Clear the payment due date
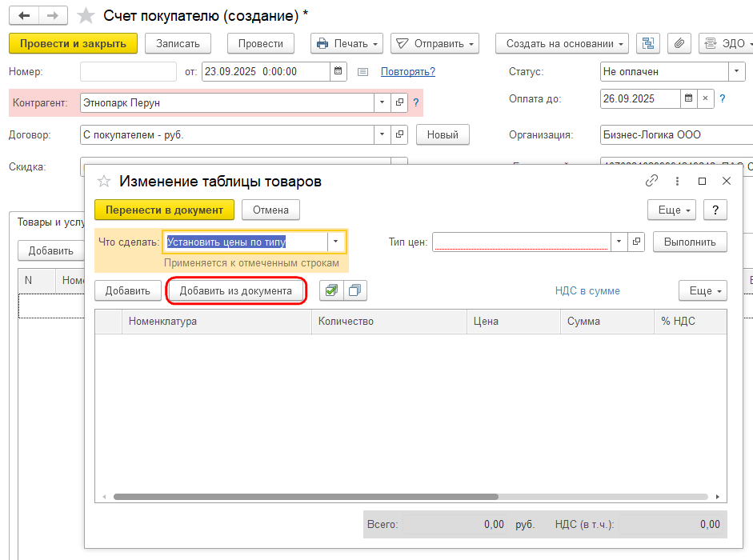 point(705,98)
